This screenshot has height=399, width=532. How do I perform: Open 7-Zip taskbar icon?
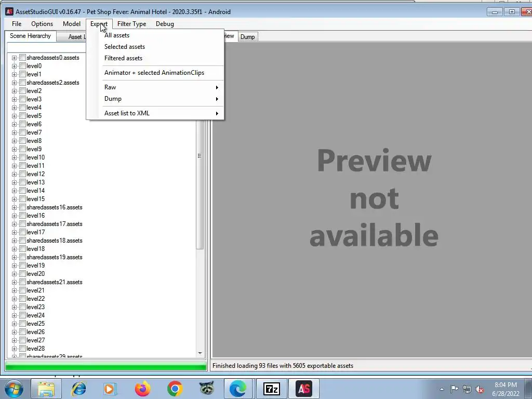coord(271,389)
